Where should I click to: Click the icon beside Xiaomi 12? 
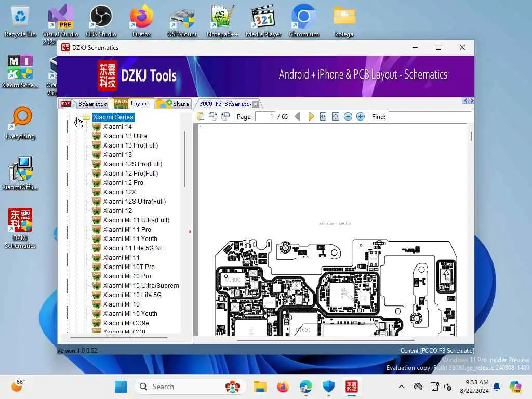tap(97, 211)
